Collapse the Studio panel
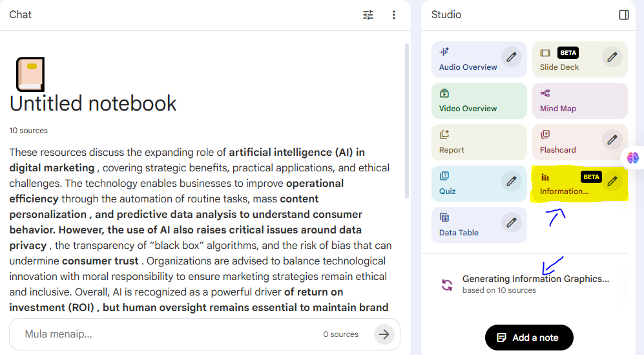Viewport: 644px width, 355px height. tap(623, 15)
